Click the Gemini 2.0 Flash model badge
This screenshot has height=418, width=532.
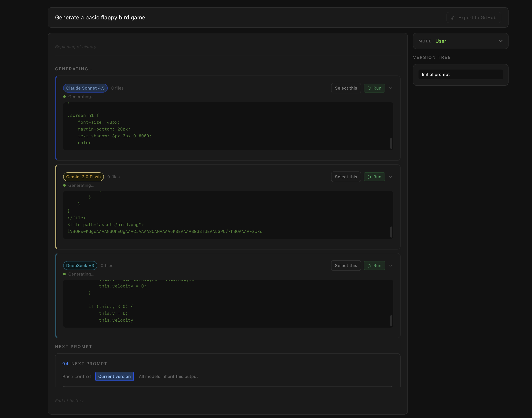pyautogui.click(x=83, y=177)
